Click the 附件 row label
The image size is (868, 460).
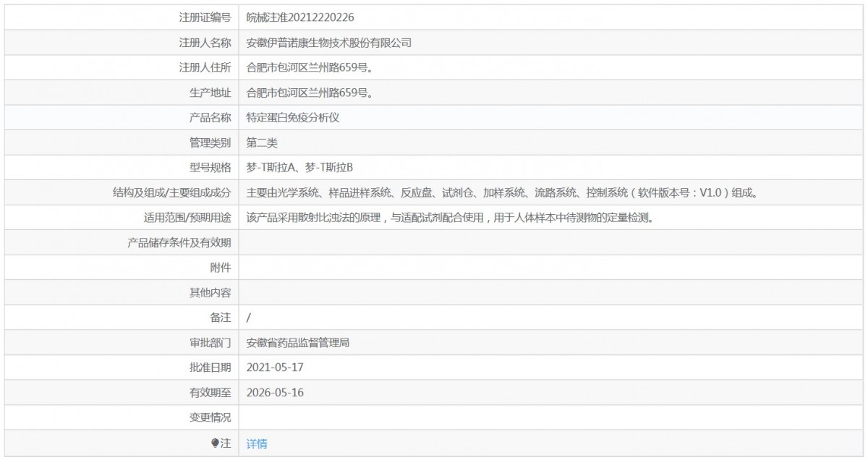click(x=220, y=268)
